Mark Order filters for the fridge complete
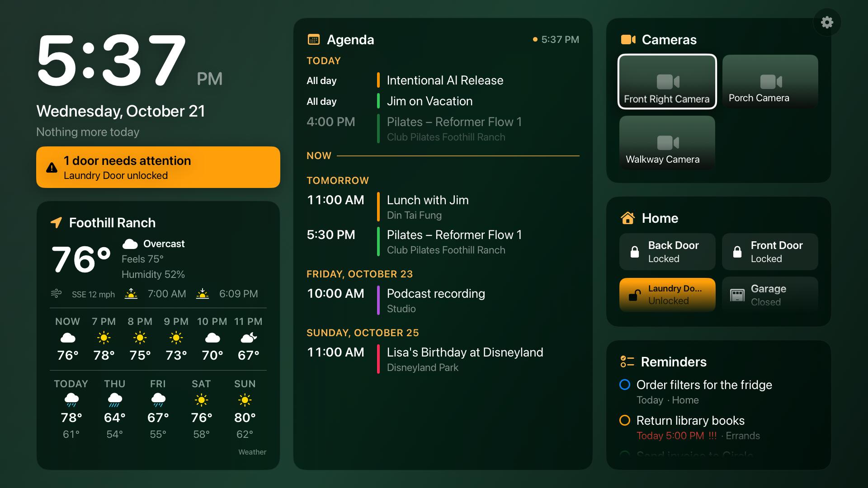Image resolution: width=868 pixels, height=488 pixels. [x=625, y=385]
